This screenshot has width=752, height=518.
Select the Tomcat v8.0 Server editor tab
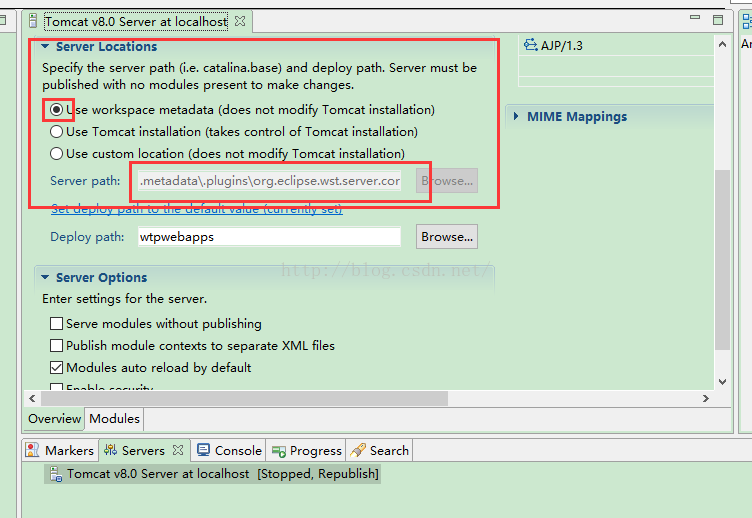tap(136, 22)
